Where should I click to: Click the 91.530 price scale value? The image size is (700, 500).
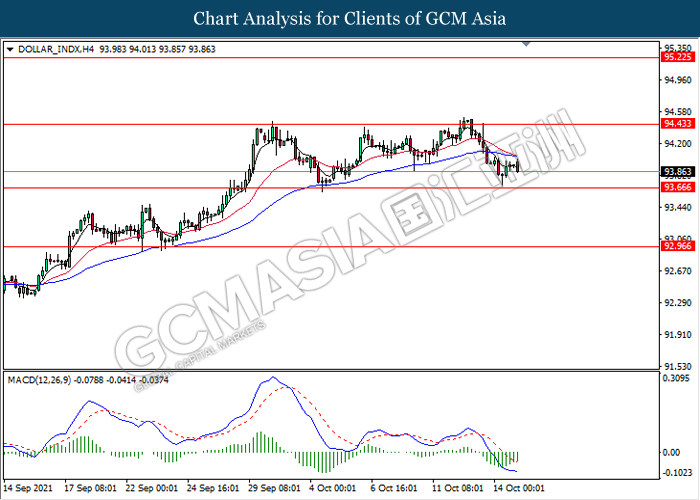678,367
